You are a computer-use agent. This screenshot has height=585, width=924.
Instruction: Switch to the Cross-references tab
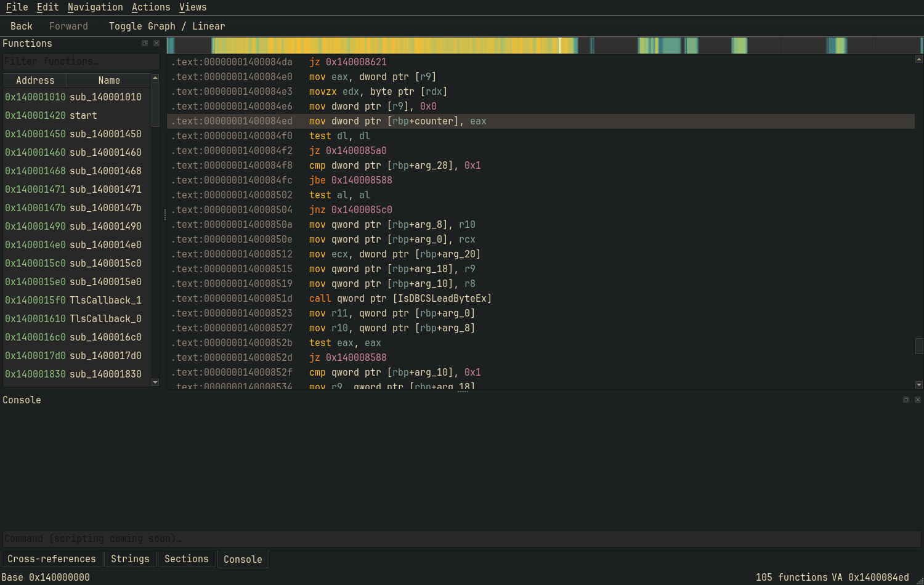[52, 559]
